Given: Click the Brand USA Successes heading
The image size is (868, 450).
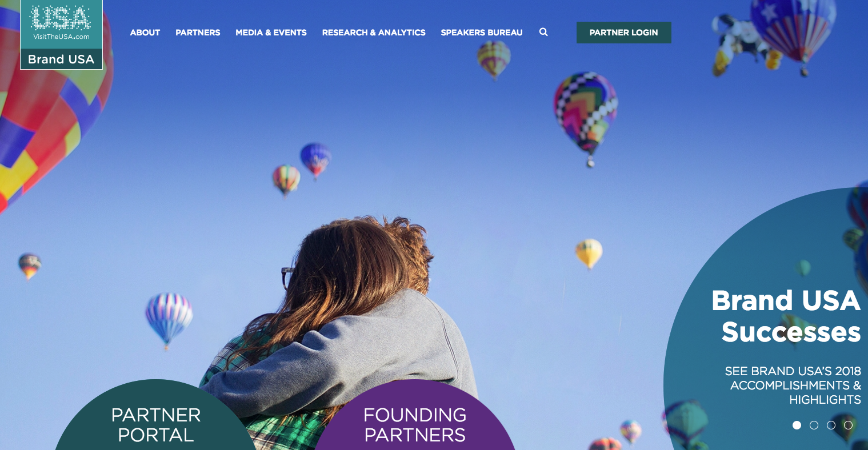Looking at the screenshot, I should [x=786, y=316].
